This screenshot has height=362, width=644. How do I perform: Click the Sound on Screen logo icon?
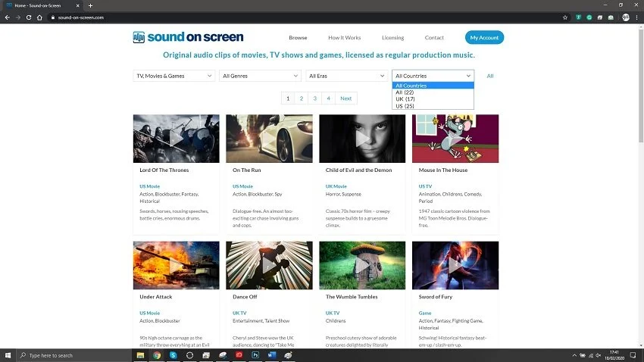tap(139, 37)
